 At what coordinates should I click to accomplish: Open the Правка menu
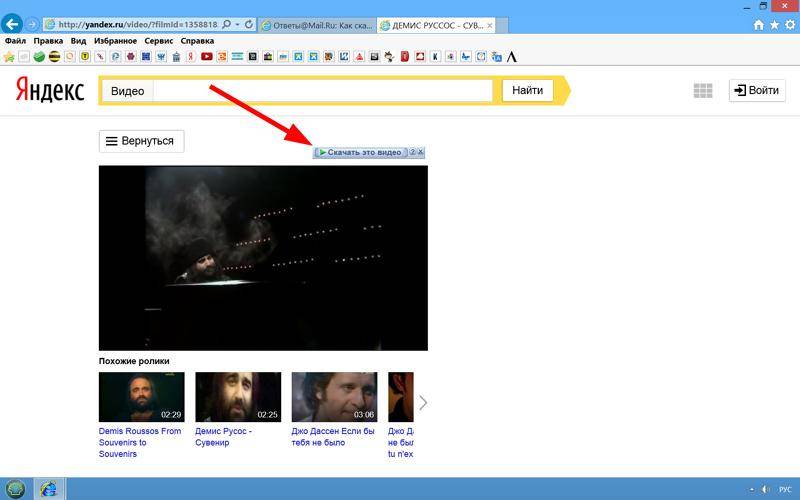pos(48,41)
